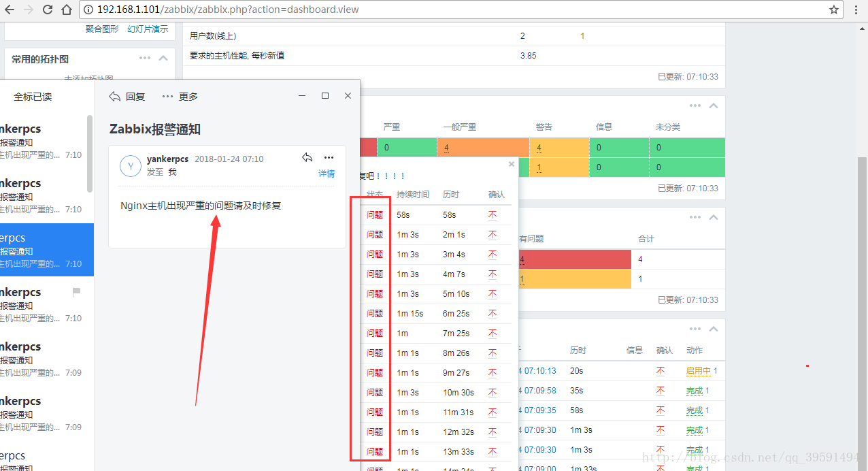View site info icon in address bar
This screenshot has width=868, height=471.
(89, 10)
